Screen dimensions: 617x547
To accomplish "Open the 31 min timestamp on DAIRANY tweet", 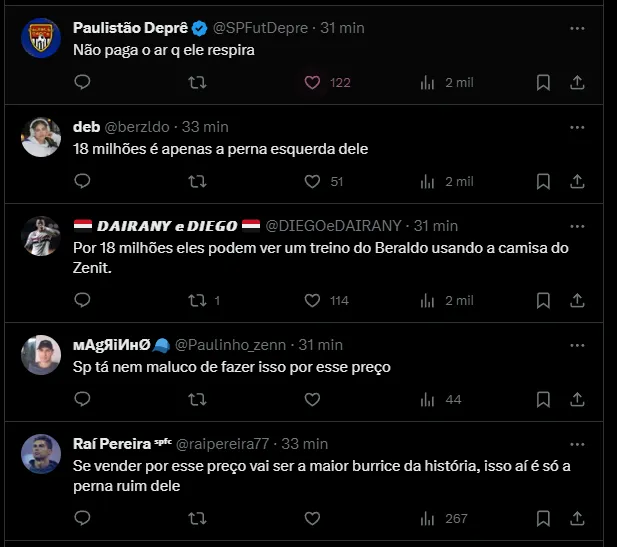I will click(436, 226).
